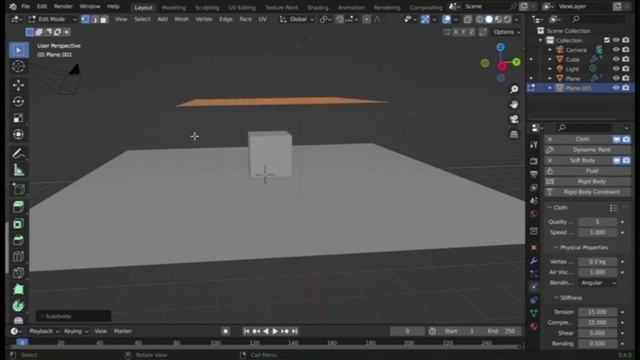The width and height of the screenshot is (640, 360).
Task: Click the pan view hand icon
Action: (x=514, y=104)
